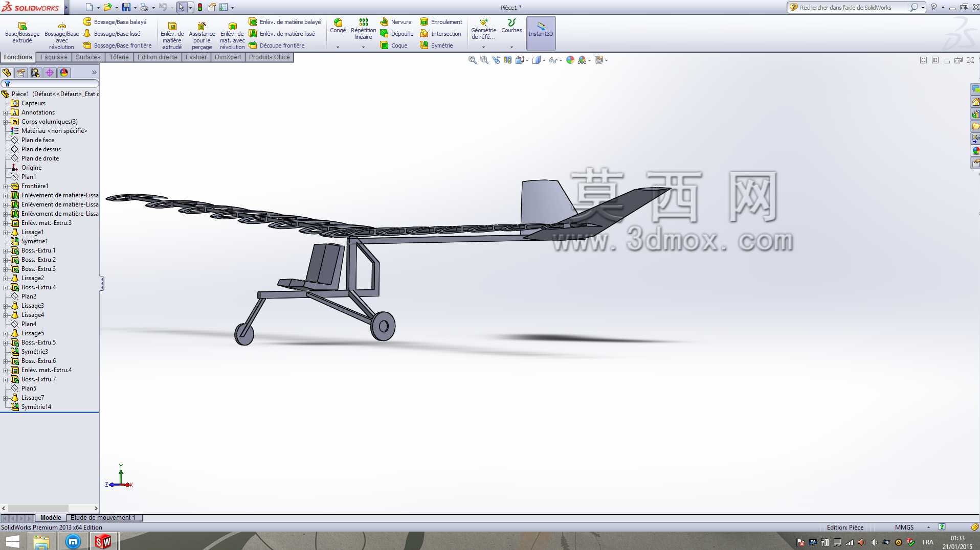
Task: Select the Etude de mouvement 1 tab
Action: coord(104,518)
